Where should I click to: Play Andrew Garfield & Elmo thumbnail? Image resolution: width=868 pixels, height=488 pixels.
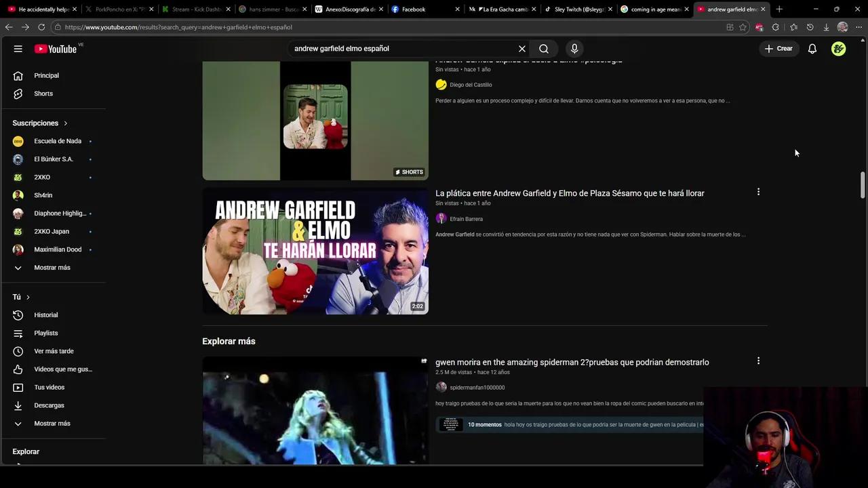coord(315,251)
